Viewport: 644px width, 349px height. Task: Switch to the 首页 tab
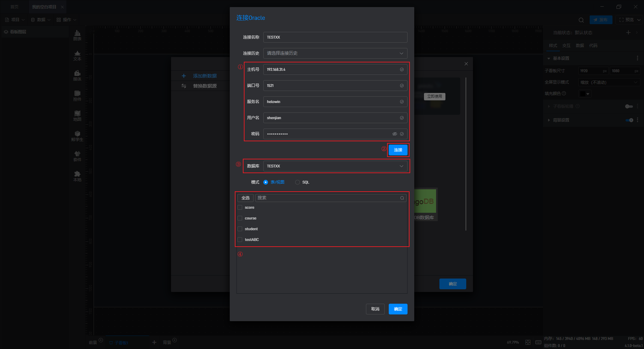click(14, 7)
